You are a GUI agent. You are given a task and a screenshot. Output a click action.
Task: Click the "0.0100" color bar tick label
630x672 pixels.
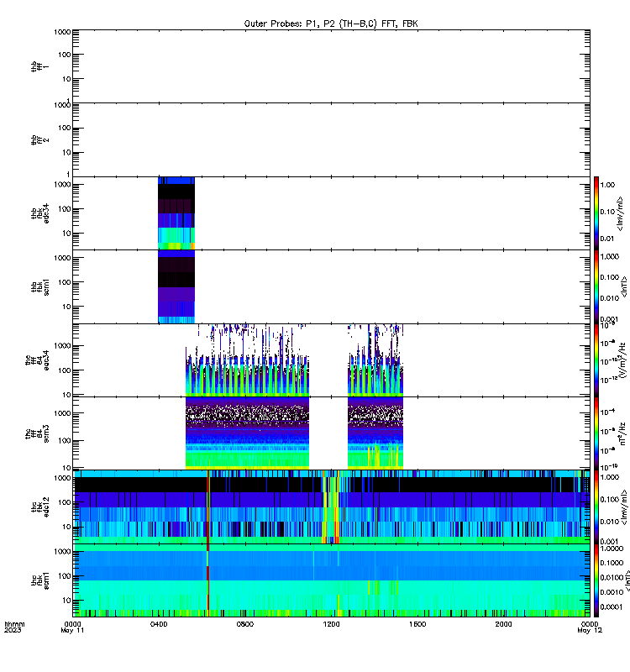[x=612, y=578]
